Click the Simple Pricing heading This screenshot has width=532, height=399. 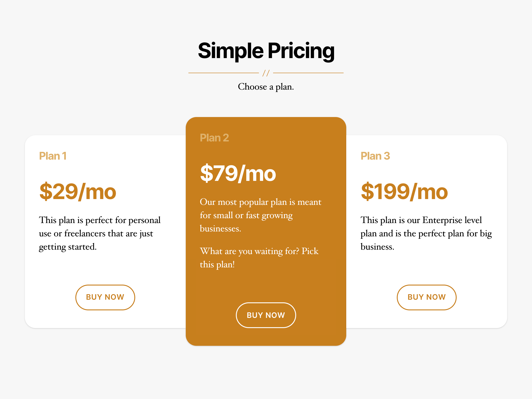pyautogui.click(x=266, y=51)
